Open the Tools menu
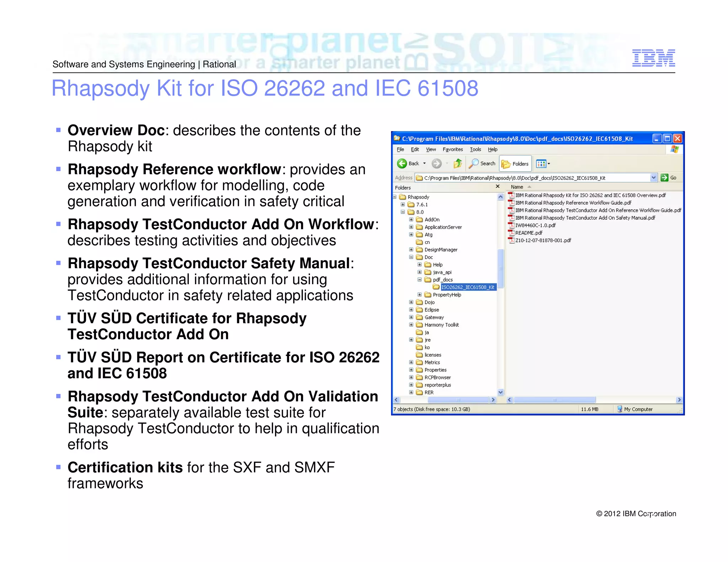The width and height of the screenshot is (728, 562). tap(475, 149)
